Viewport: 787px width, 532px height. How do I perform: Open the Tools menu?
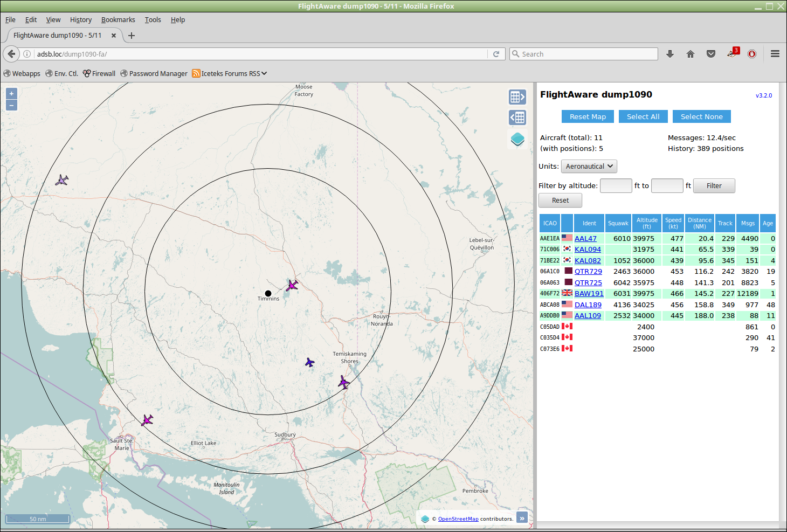click(x=153, y=20)
